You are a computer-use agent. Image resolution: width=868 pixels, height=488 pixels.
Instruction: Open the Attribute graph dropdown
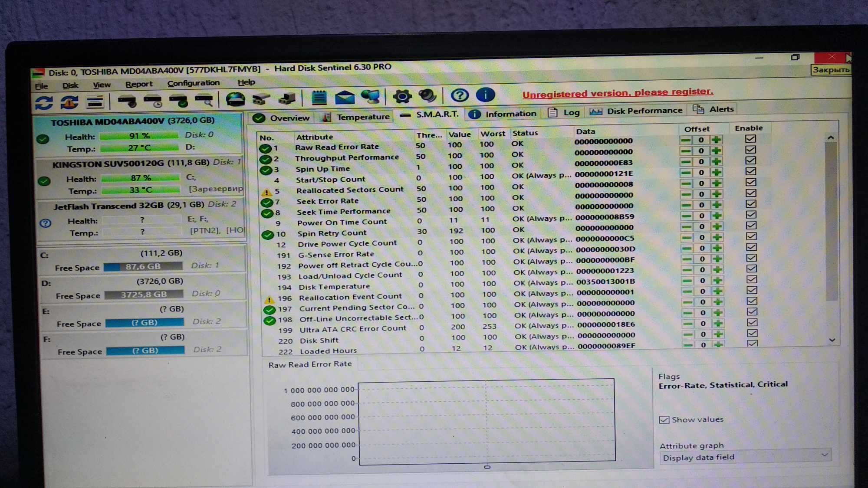pyautogui.click(x=745, y=457)
